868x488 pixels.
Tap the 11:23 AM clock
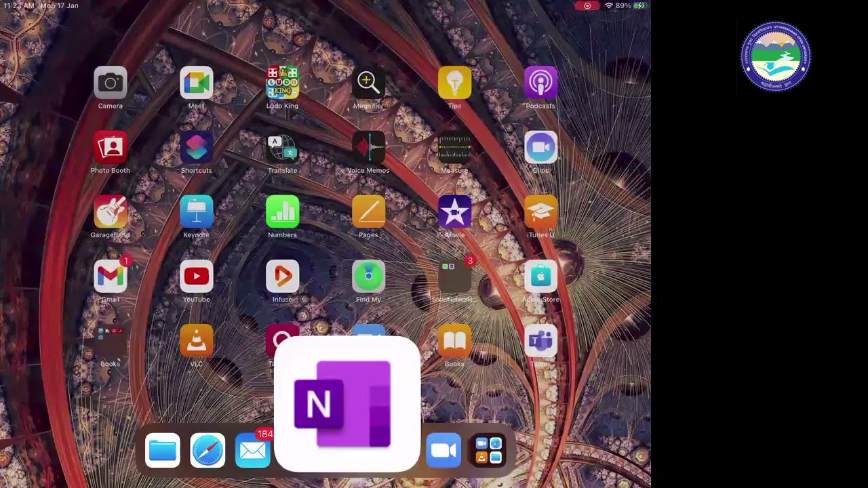[18, 5]
